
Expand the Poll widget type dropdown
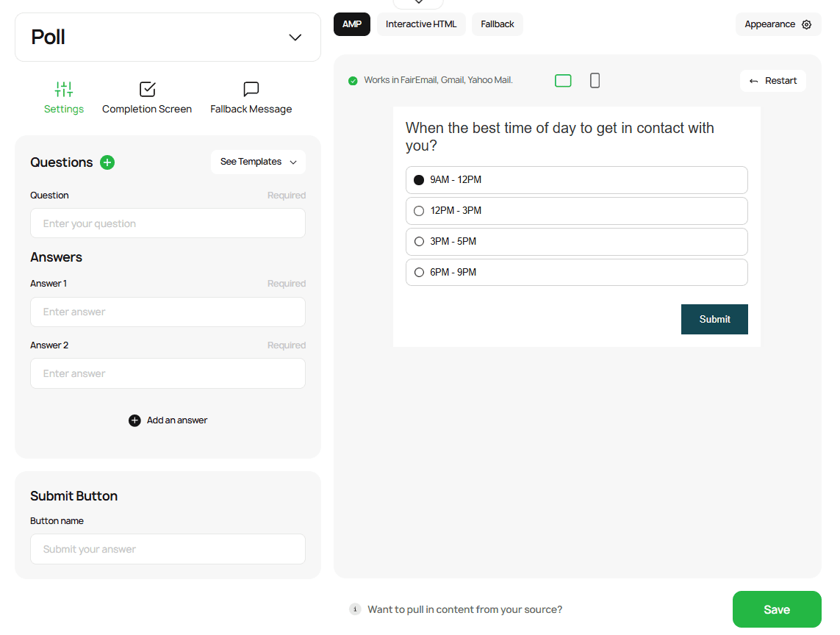(x=295, y=37)
